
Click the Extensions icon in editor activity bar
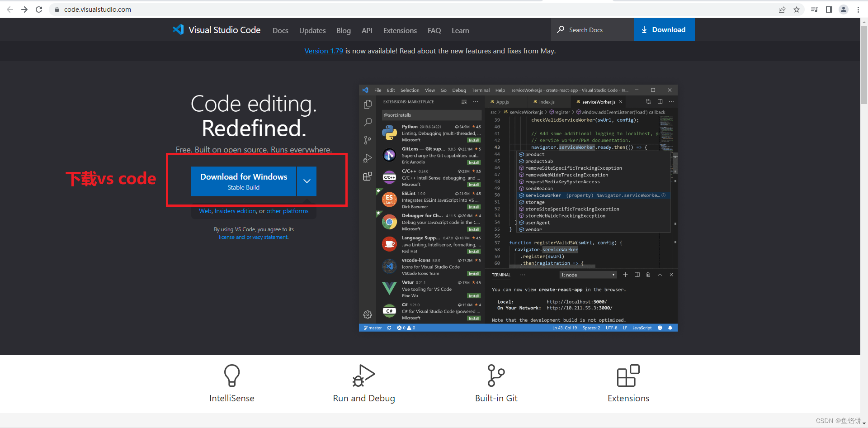[368, 176]
